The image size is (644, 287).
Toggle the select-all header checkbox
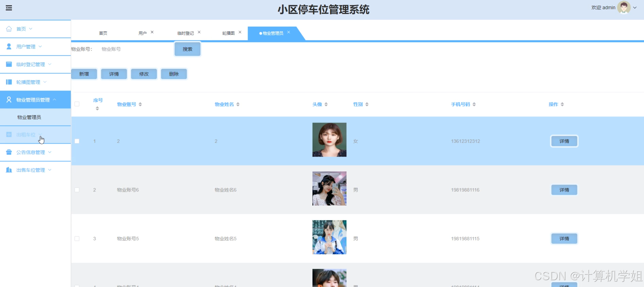coord(77,104)
